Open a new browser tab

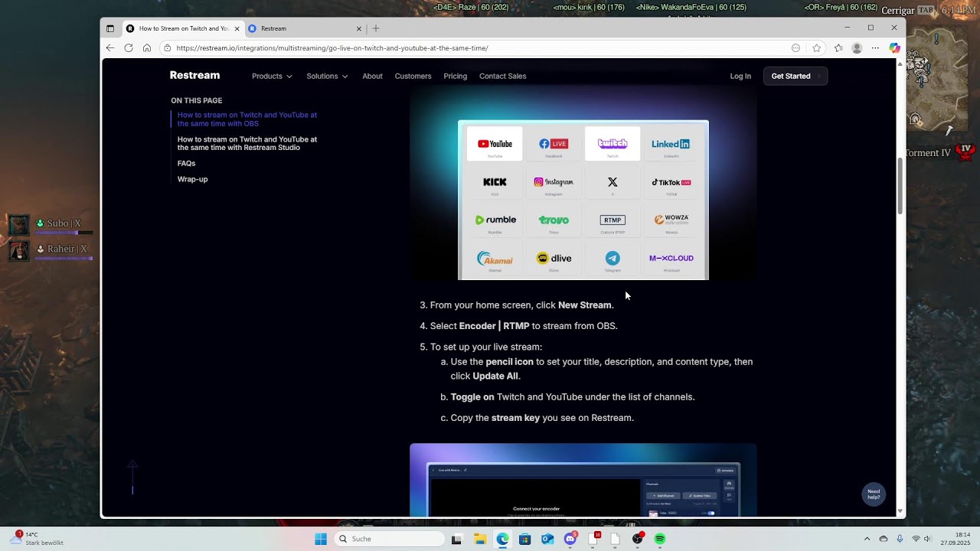point(375,28)
